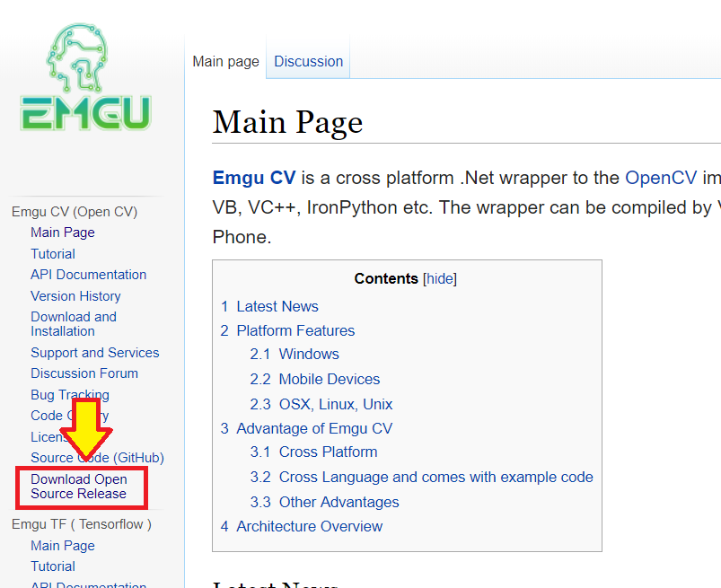Jump to 4 Architecture Overview

click(x=301, y=526)
